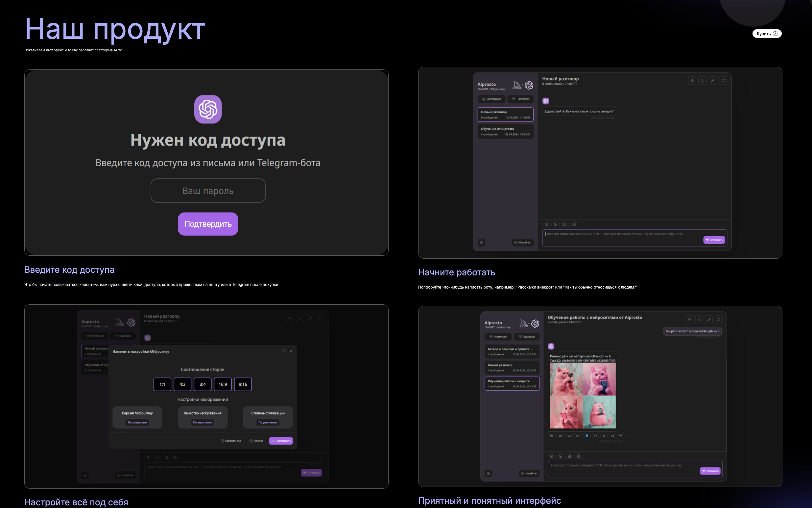812x508 pixels.
Task: Click the V2 variation button
Action: (x=604, y=436)
